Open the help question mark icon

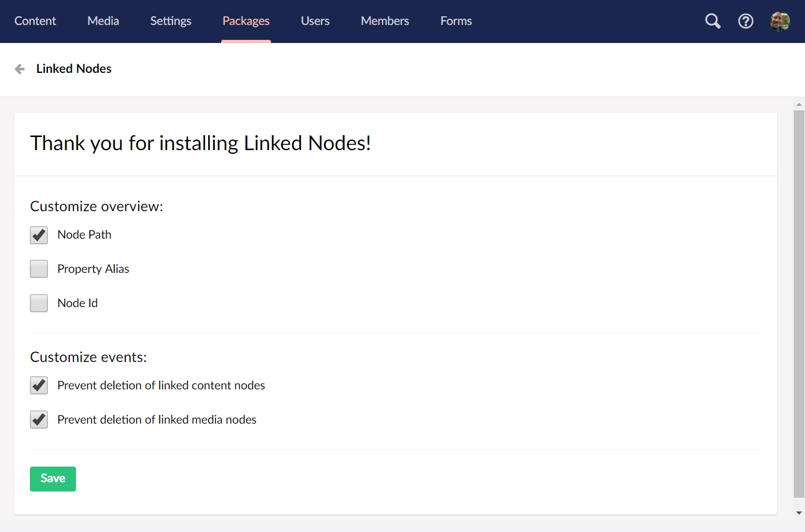tap(746, 21)
